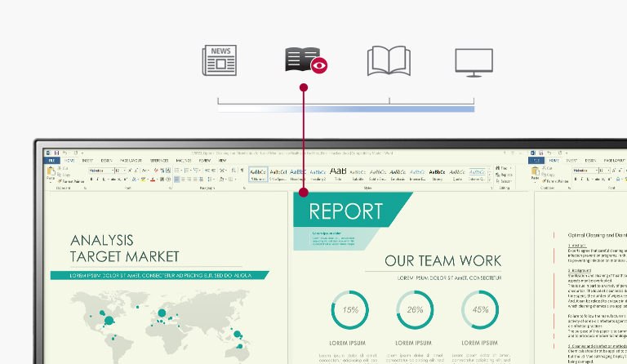The image size is (627, 364).
Task: Click the Undo arrow in quick access toolbar
Action: pos(65,153)
